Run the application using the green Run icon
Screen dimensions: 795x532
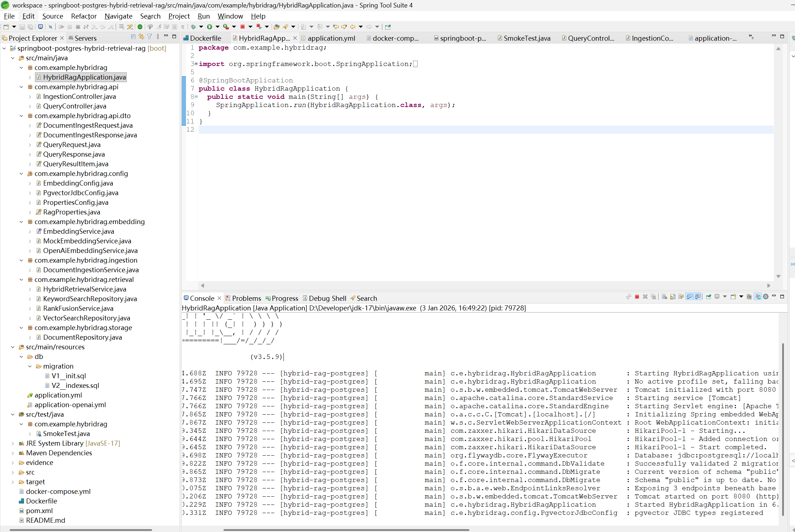[210, 27]
